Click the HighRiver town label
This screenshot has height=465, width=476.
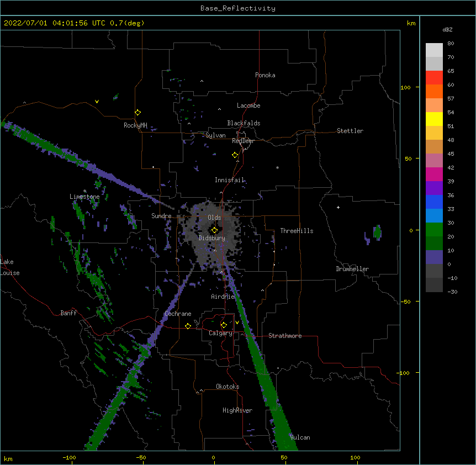pos(237,410)
